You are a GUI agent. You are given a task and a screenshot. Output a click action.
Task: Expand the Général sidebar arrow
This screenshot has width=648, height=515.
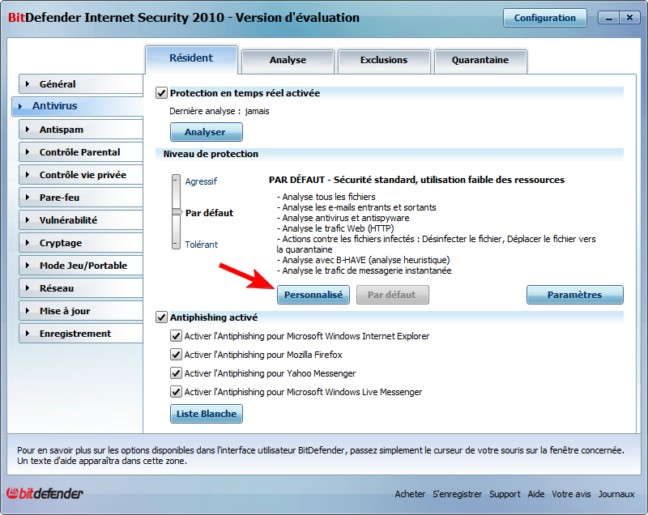click(27, 84)
